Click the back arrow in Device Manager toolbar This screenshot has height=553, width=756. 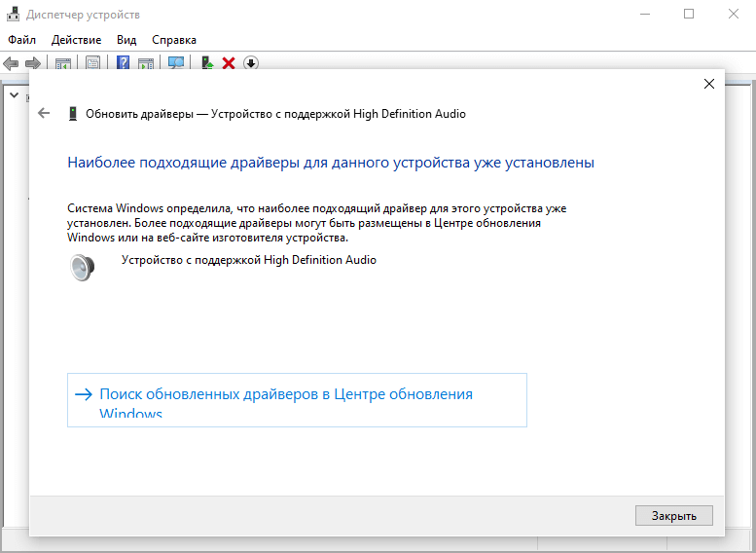[11, 63]
